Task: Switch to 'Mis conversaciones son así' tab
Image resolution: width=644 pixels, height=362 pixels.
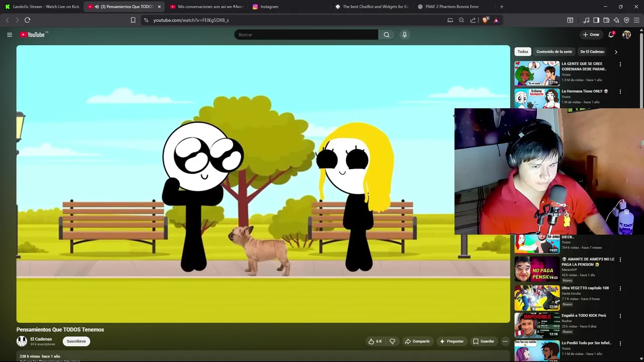Action: point(206,7)
